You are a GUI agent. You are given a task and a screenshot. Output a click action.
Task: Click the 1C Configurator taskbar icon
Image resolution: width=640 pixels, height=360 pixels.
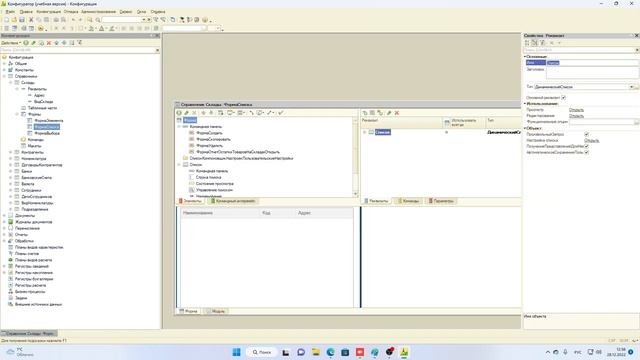tap(404, 352)
